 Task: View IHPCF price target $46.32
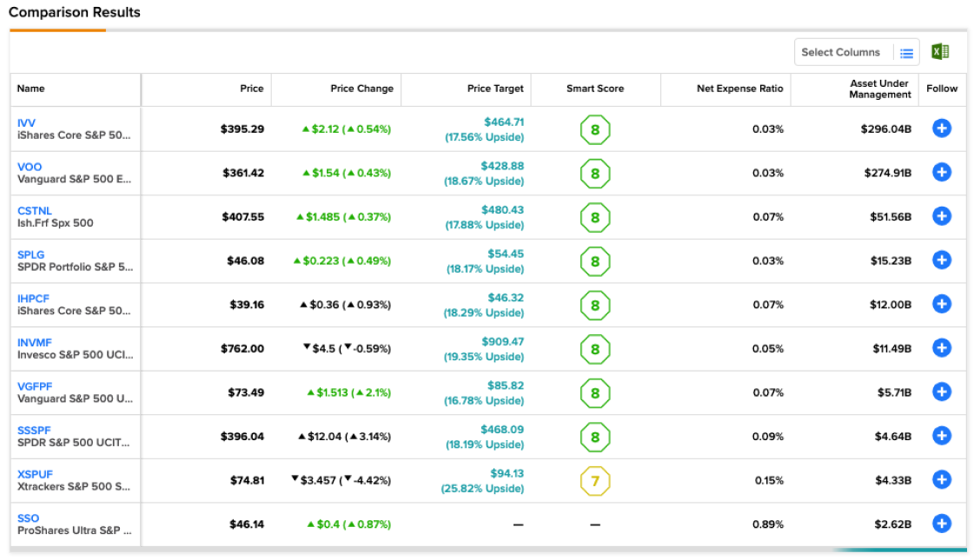click(506, 298)
